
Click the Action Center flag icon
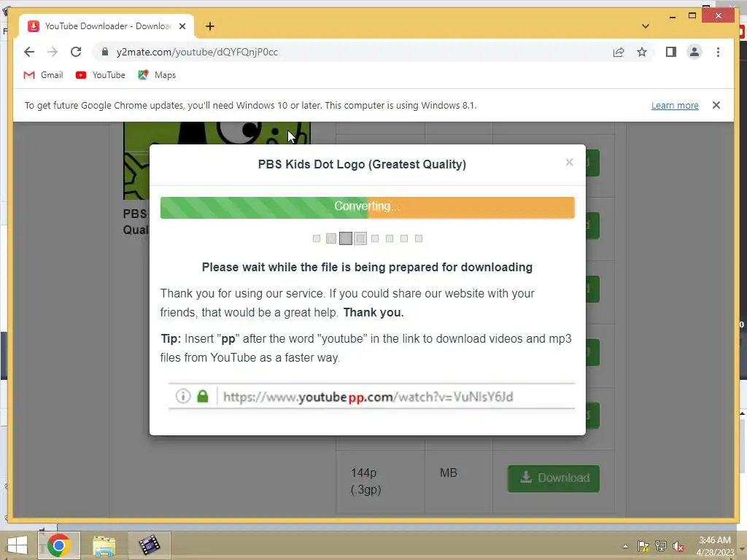[x=643, y=546]
